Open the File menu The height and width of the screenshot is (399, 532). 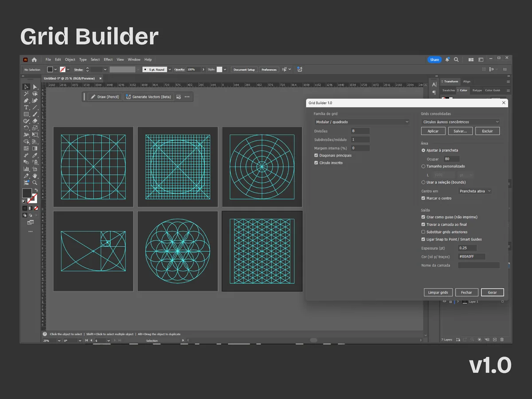point(48,59)
